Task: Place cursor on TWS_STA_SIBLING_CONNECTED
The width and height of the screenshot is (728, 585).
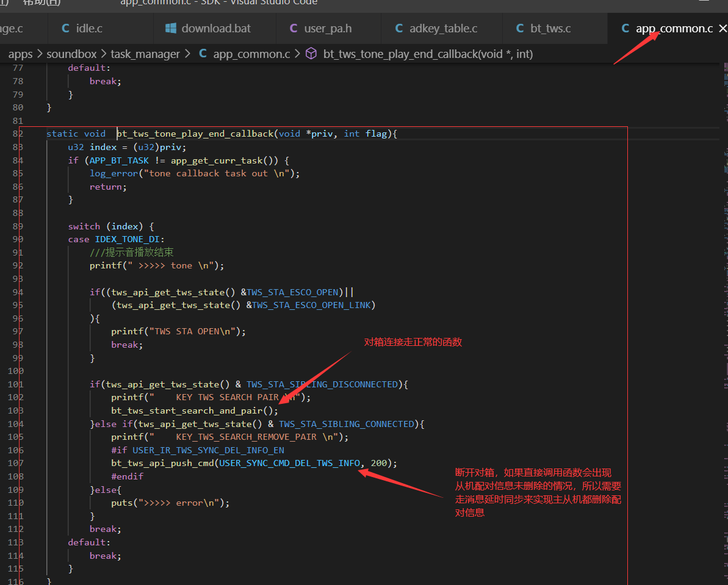Action: tap(347, 424)
